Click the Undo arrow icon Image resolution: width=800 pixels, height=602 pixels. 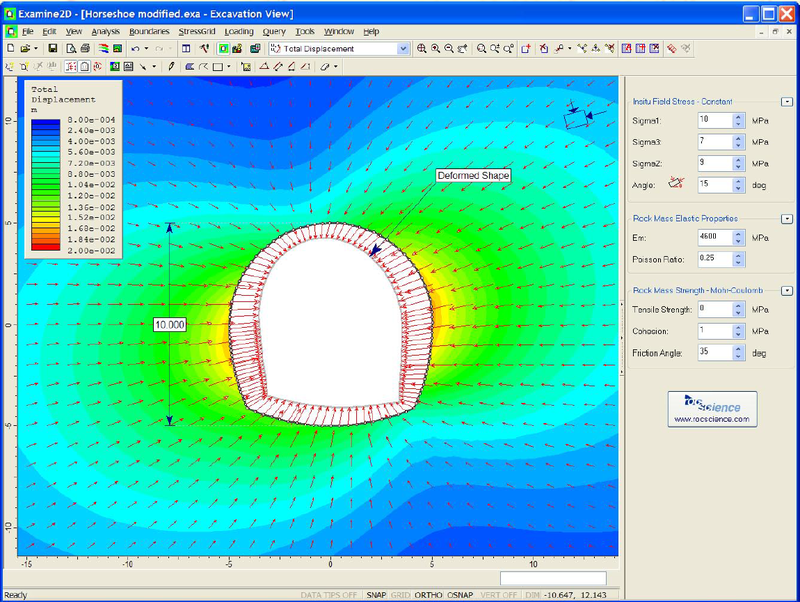[x=134, y=48]
